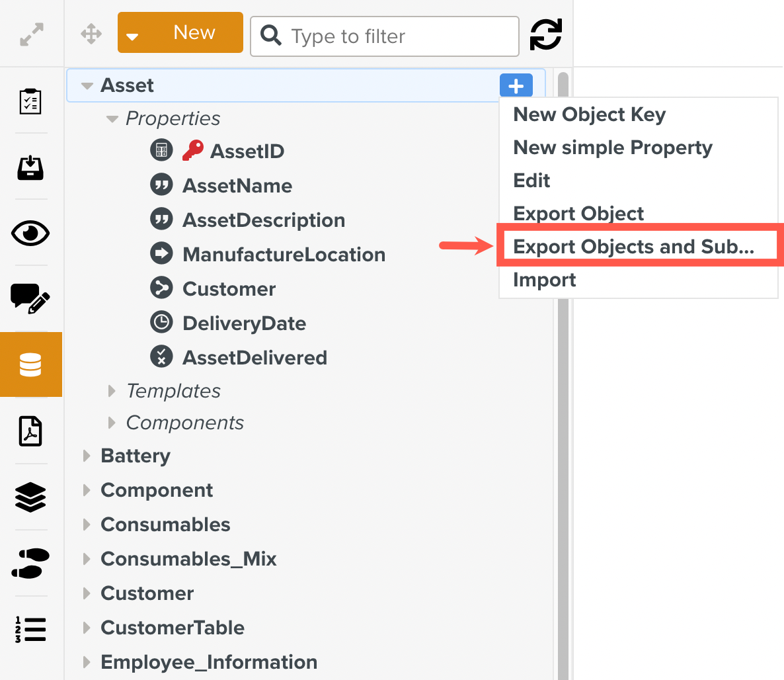The height and width of the screenshot is (680, 784).
Task: Open the checklist clipboard sidebar icon
Action: click(x=31, y=101)
